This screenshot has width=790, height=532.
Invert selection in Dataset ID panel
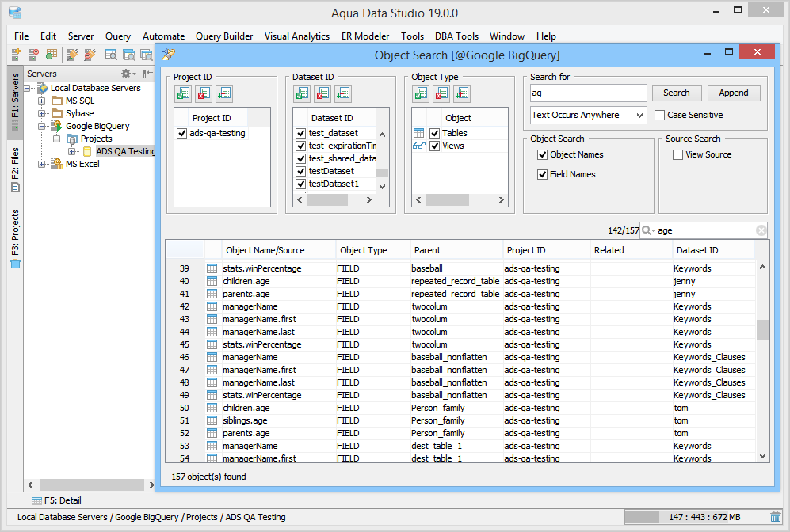pyautogui.click(x=344, y=93)
